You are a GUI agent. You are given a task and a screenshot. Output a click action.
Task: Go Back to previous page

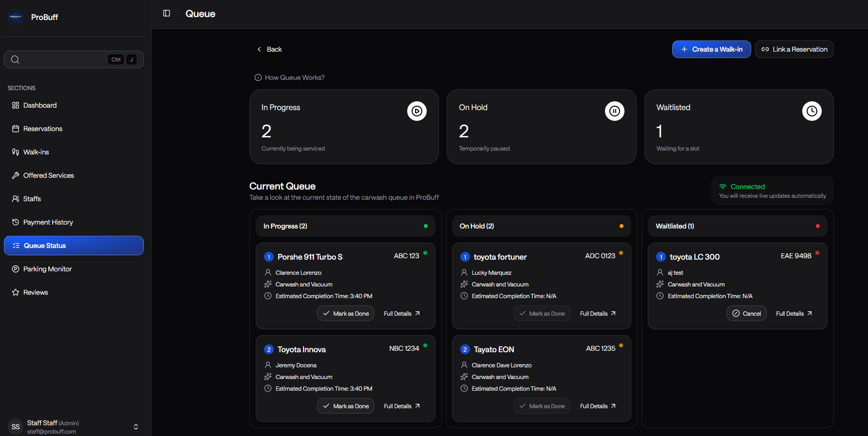click(x=269, y=49)
